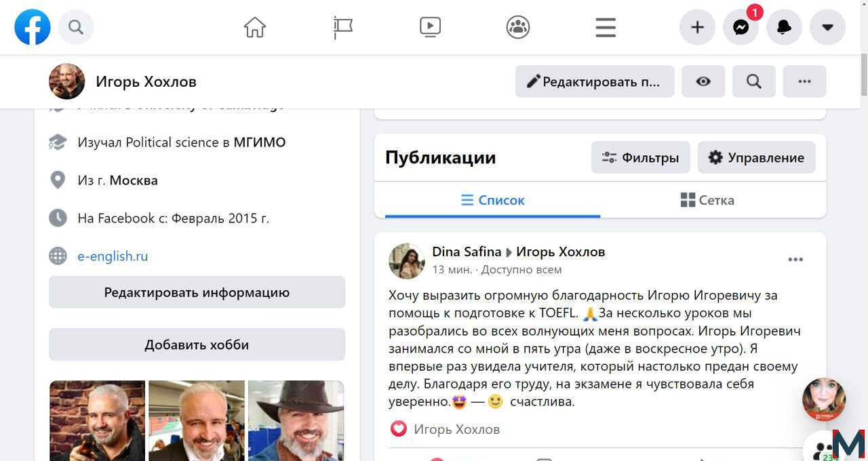Click Редактировать информацию button

(x=197, y=292)
